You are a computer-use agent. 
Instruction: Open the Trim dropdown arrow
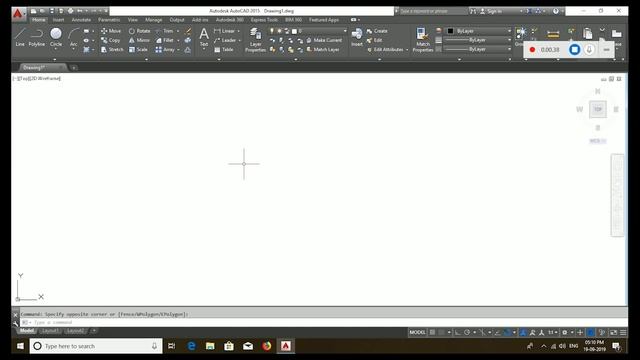(x=178, y=31)
